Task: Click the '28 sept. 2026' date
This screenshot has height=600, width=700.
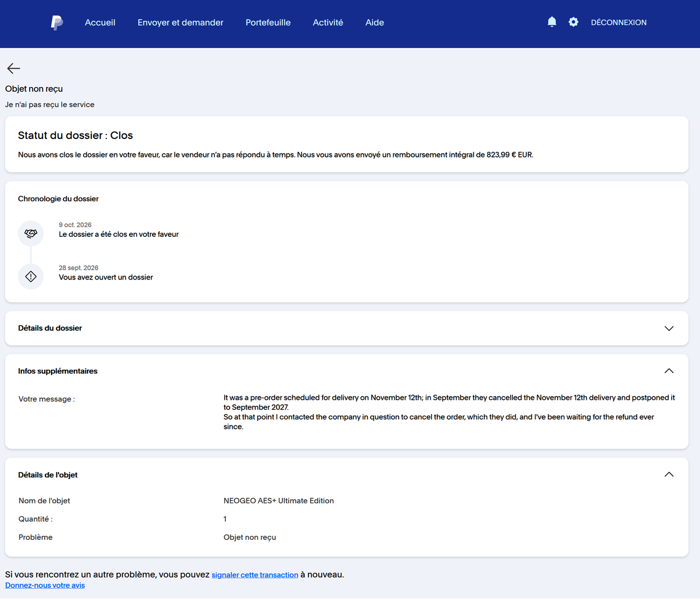Action: point(79,268)
